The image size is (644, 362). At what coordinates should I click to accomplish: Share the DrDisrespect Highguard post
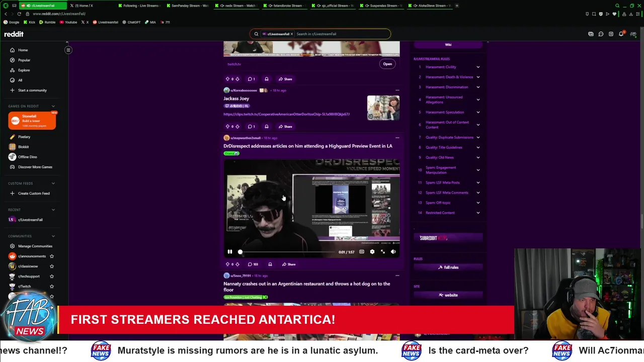point(289,264)
